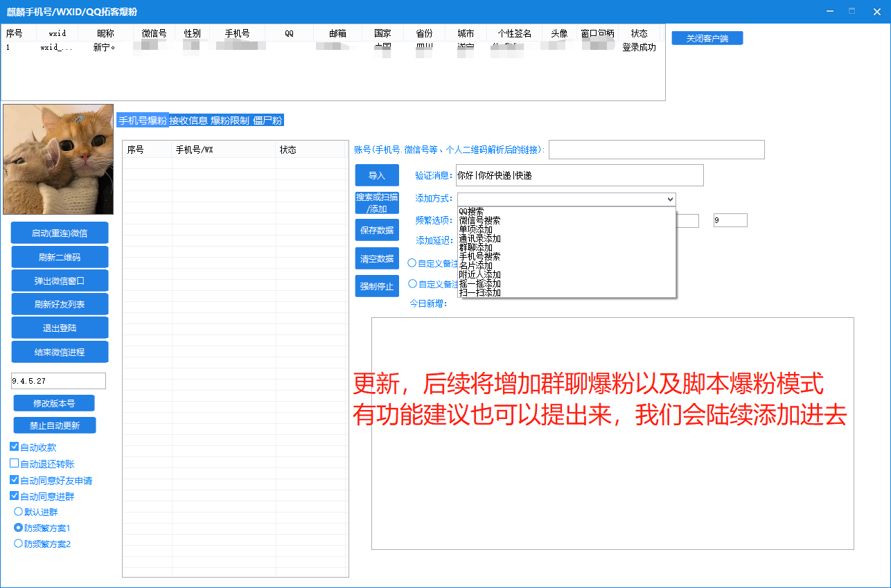Click wxid column header in account table

(x=58, y=33)
